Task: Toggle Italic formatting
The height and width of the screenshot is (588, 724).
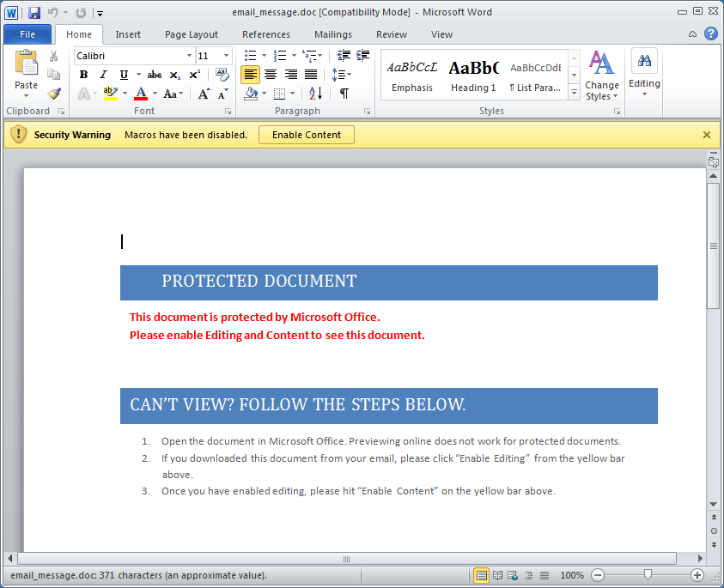Action: point(104,75)
